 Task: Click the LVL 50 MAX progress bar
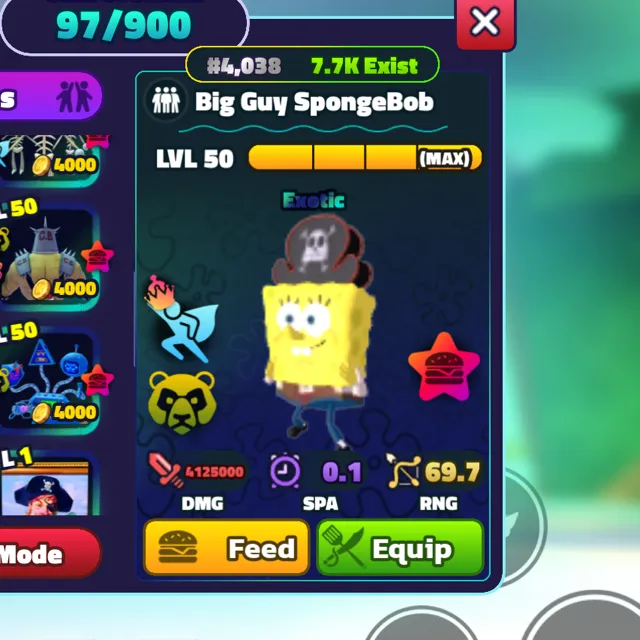tap(365, 157)
